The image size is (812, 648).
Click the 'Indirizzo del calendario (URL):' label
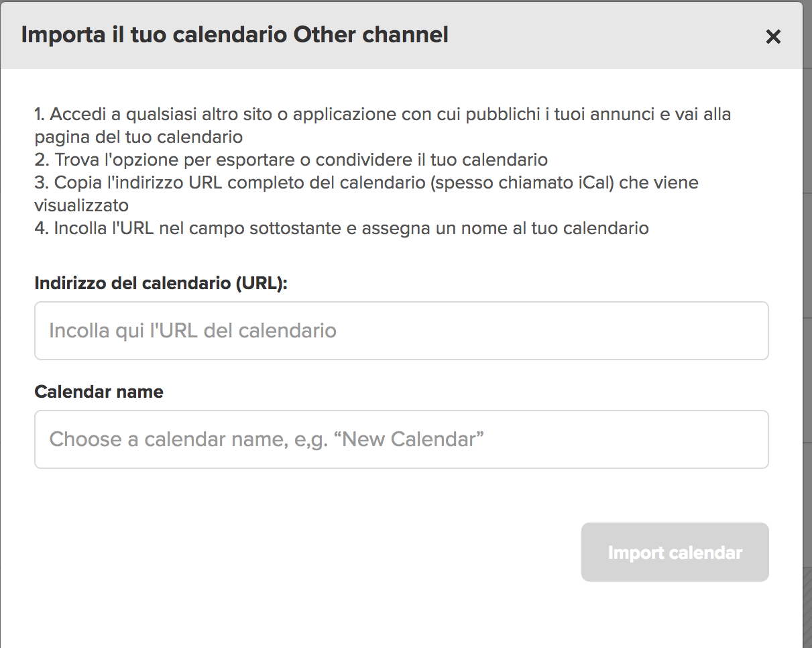pyautogui.click(x=161, y=283)
